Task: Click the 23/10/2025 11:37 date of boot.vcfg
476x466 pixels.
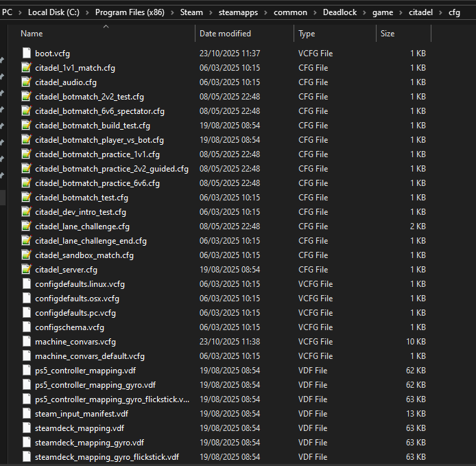Action: click(x=230, y=53)
